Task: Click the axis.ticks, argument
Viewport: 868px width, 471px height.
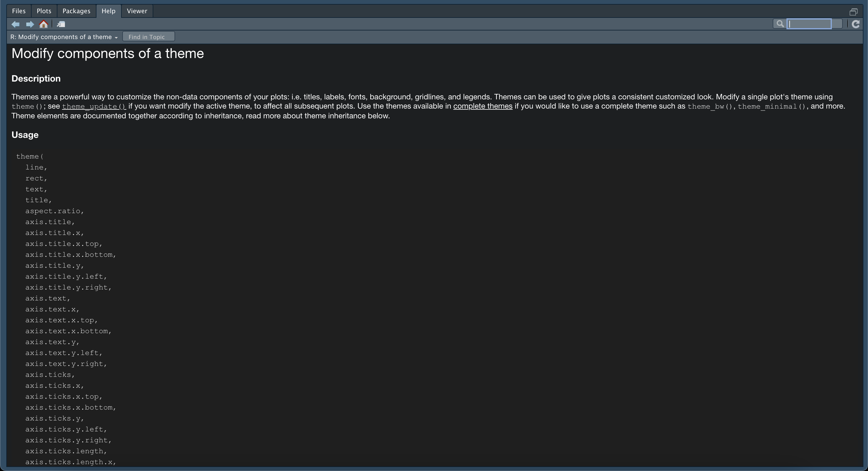Action: point(50,375)
